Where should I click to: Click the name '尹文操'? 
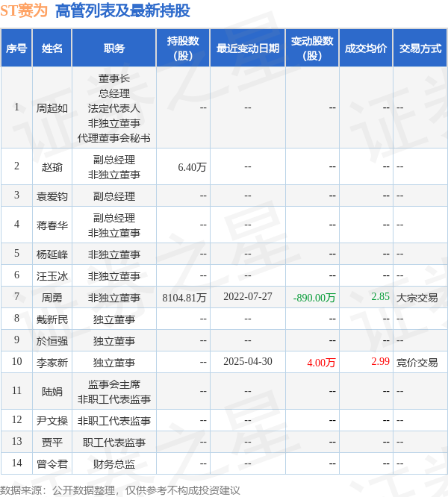52,421
